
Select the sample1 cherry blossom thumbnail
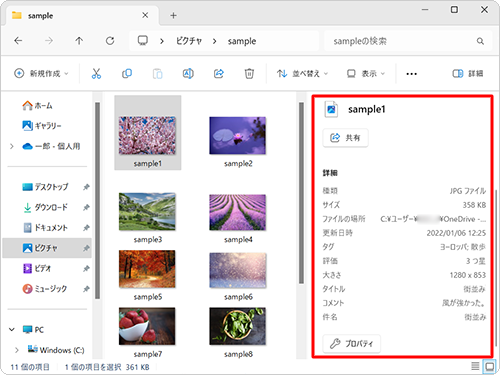coord(147,135)
